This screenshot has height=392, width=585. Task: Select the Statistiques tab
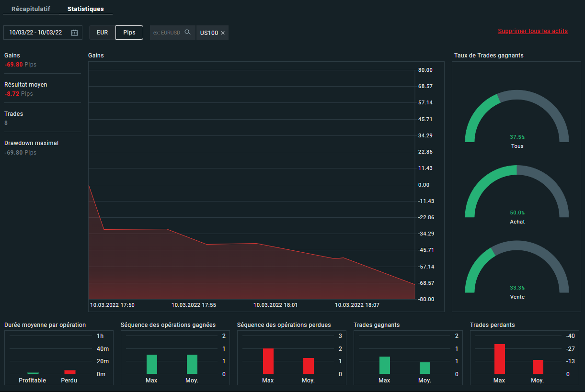pos(85,9)
